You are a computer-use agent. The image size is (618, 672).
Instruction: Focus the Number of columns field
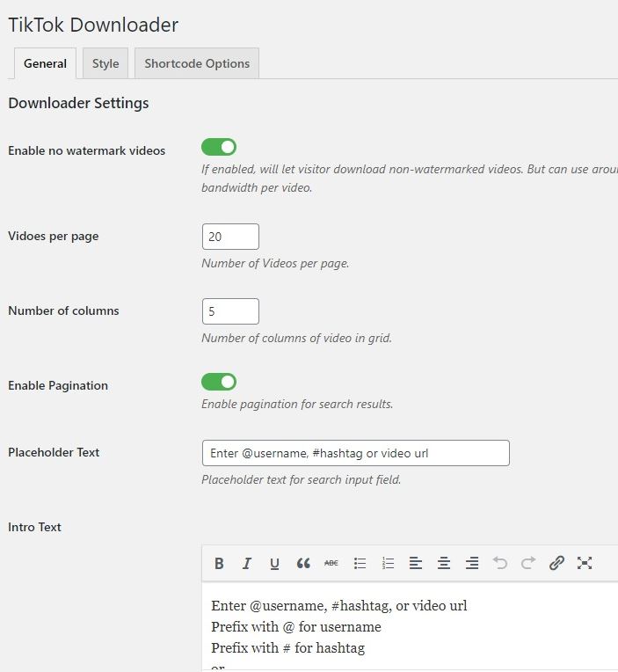(230, 311)
